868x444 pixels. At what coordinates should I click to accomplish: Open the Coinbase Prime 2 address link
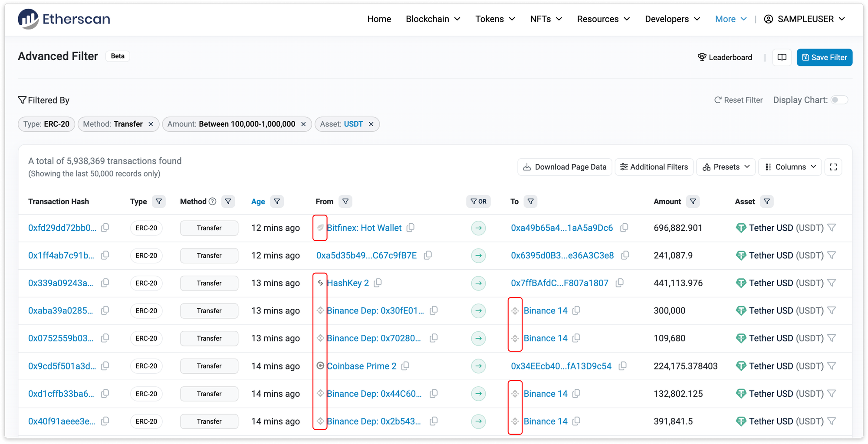(x=361, y=366)
